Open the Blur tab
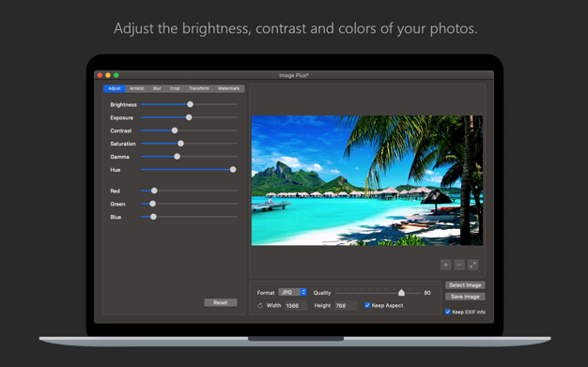 (157, 88)
